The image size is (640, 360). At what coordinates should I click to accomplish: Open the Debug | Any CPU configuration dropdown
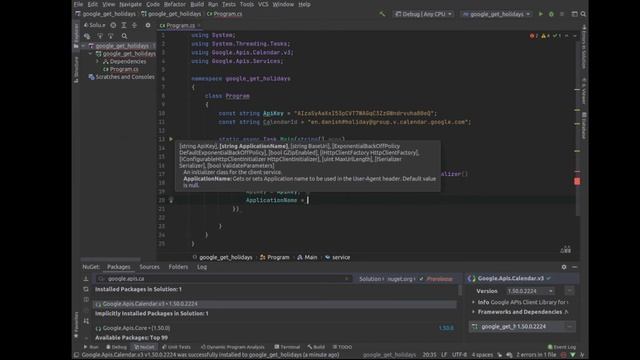click(424, 14)
